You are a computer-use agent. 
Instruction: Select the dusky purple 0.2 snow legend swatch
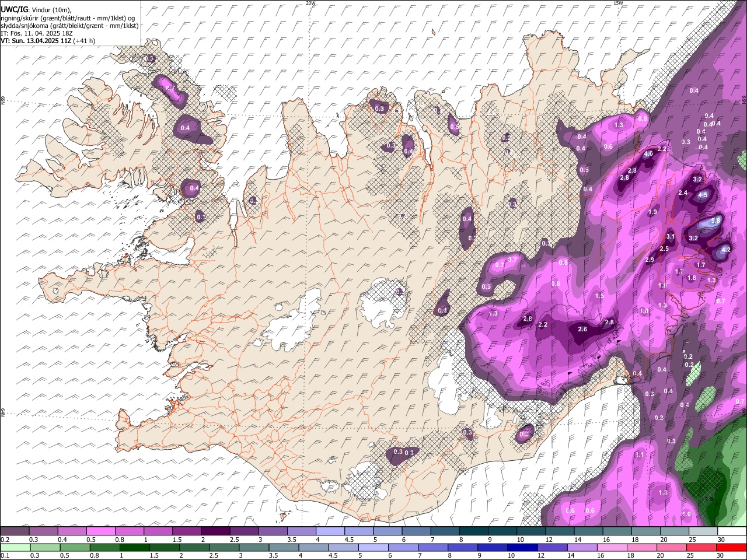pyautogui.click(x=15, y=531)
